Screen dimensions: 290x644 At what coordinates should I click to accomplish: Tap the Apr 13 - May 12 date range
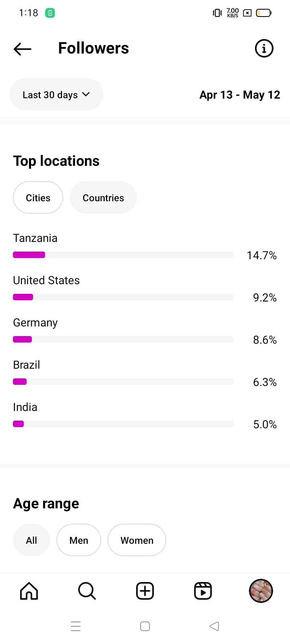pyautogui.click(x=240, y=95)
